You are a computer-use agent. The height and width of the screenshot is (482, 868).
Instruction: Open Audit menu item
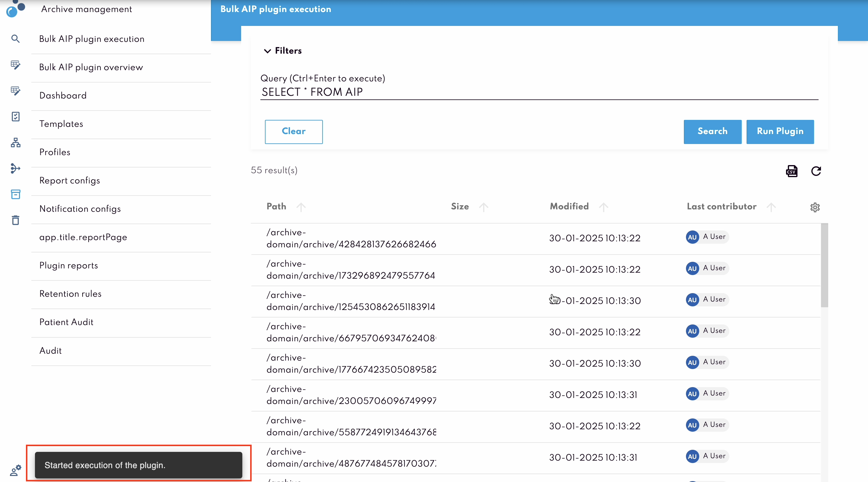click(121, 351)
